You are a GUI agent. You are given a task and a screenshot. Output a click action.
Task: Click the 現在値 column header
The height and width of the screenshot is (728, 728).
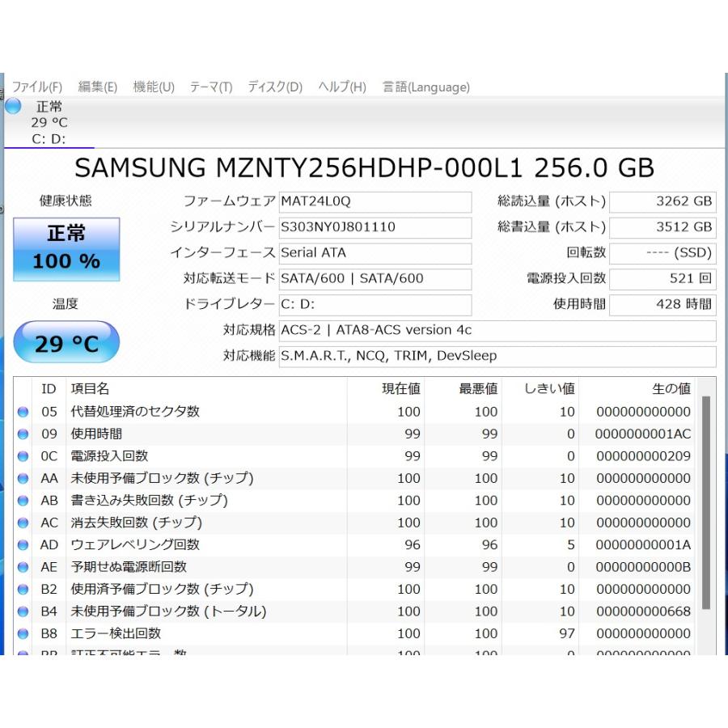pyautogui.click(x=386, y=388)
